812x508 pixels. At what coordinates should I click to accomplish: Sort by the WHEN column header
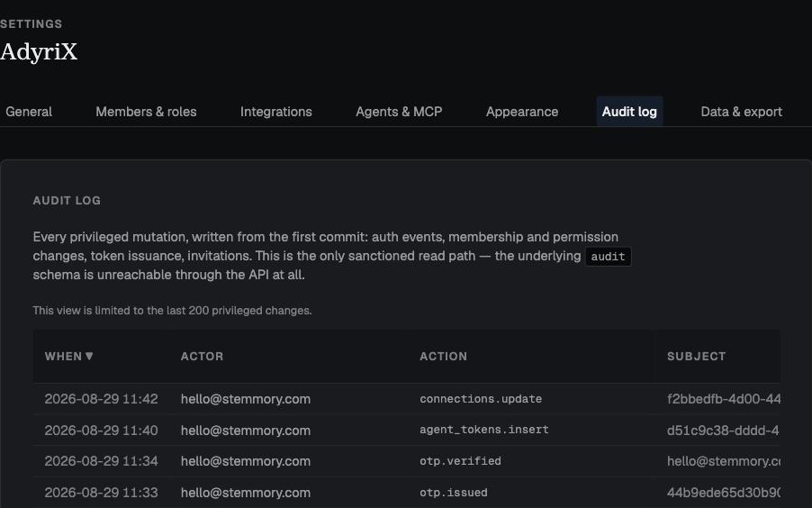coord(69,356)
